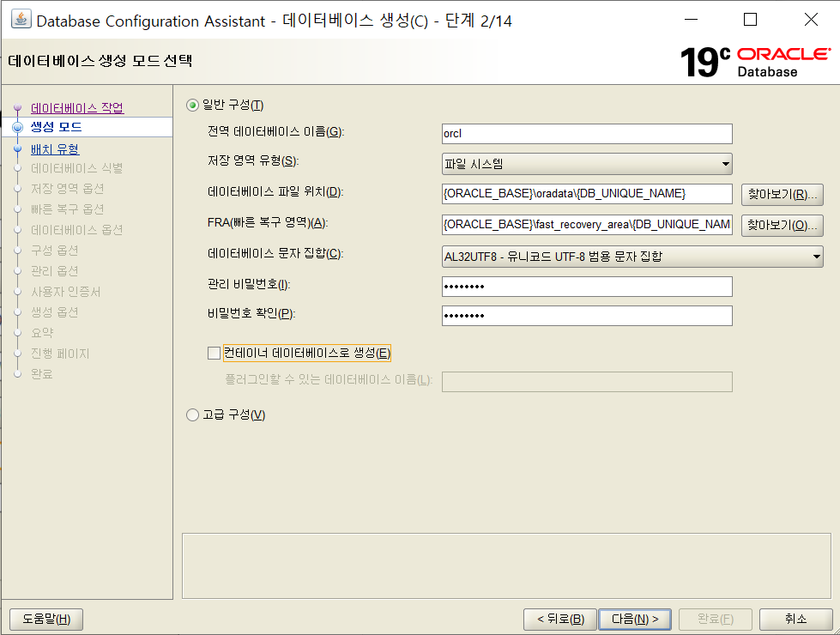
Task: Click the FRA 빠른 복구 영역 input field
Action: 587,225
